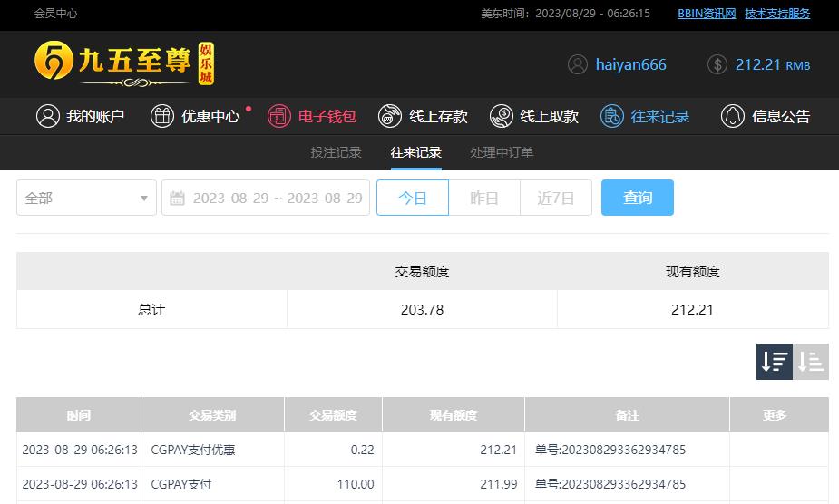Select the 今日 date filter
839x504 pixels.
tap(413, 198)
